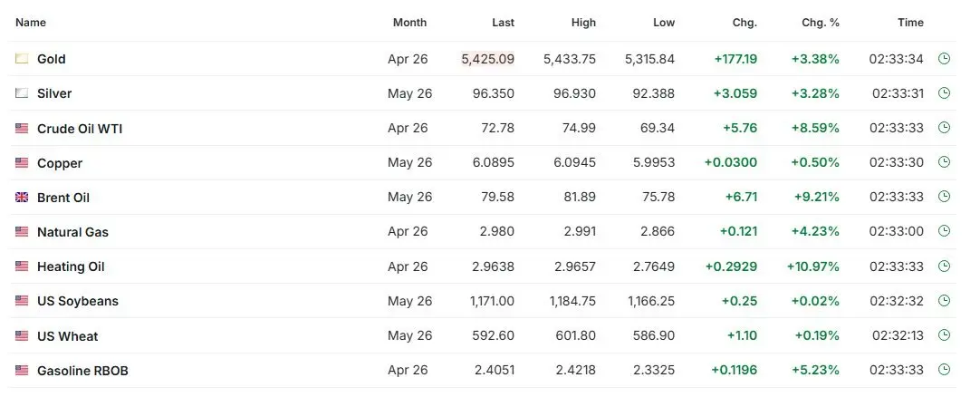Click the clock icon in the Heating Oil row

tap(944, 266)
